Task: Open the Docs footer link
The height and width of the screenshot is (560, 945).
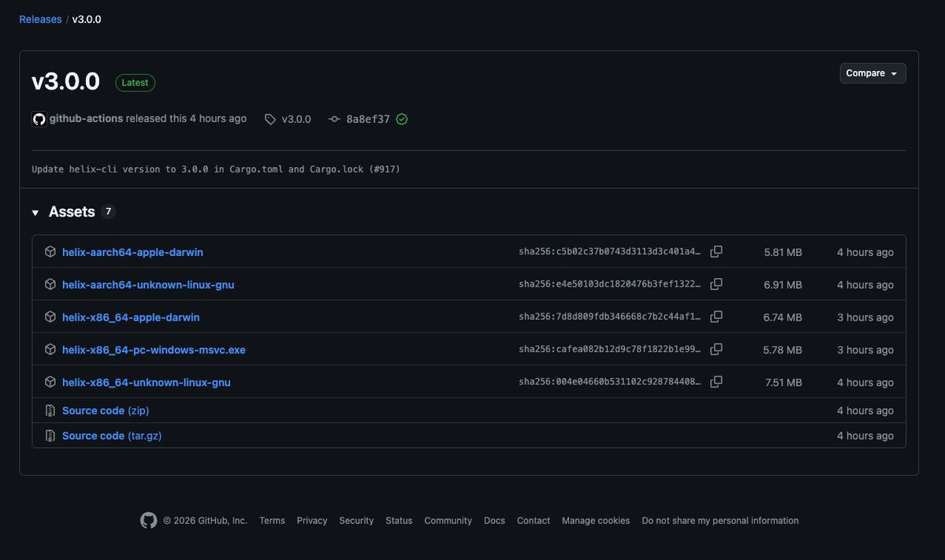Action: point(494,521)
